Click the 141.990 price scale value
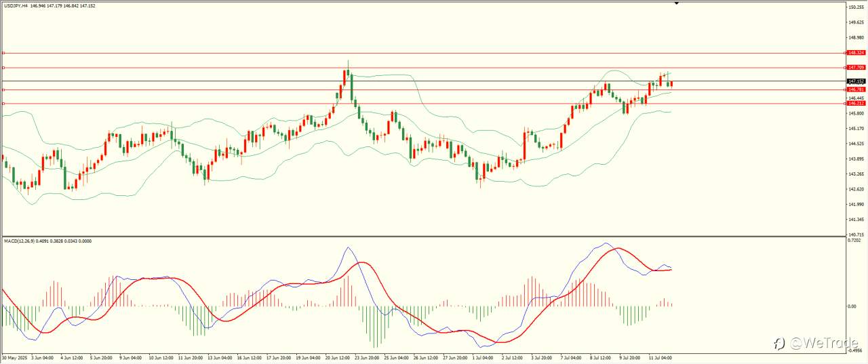The width and height of the screenshot is (868, 364). pos(856,205)
